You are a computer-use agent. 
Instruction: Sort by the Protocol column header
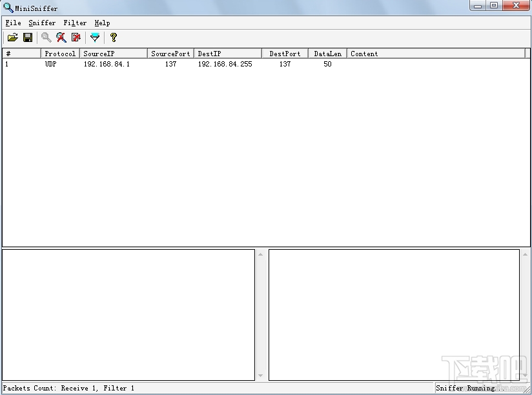(x=60, y=54)
